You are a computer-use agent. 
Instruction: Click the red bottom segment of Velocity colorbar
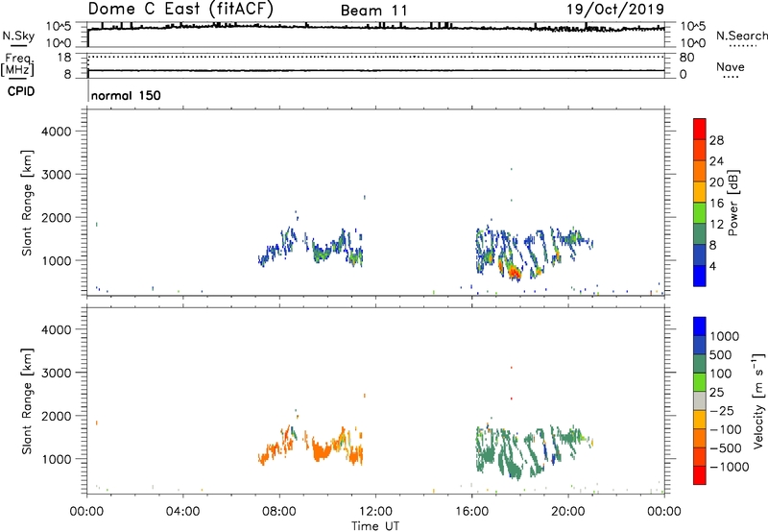pos(700,475)
